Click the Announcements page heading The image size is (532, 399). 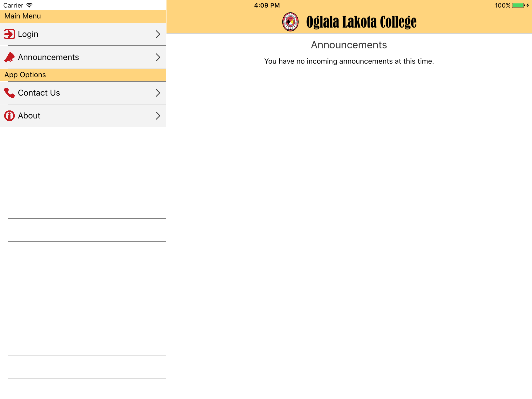coord(349,45)
